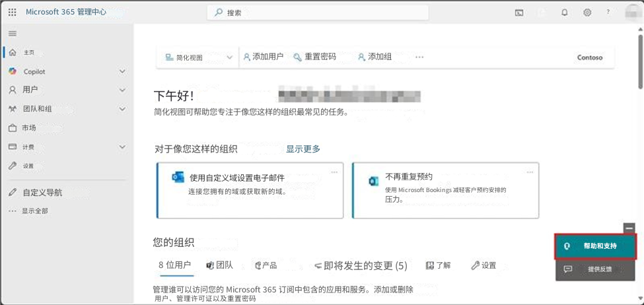Open the help question mark icon
Viewport: 644px width, 305px height.
608,12
